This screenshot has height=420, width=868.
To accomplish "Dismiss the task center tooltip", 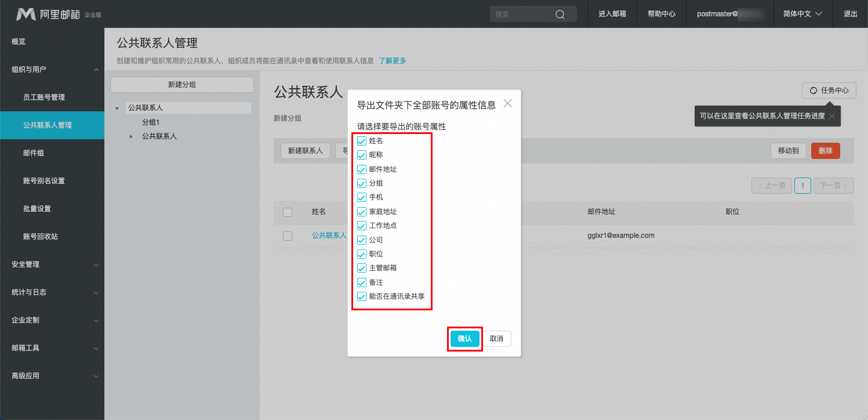I will (831, 116).
